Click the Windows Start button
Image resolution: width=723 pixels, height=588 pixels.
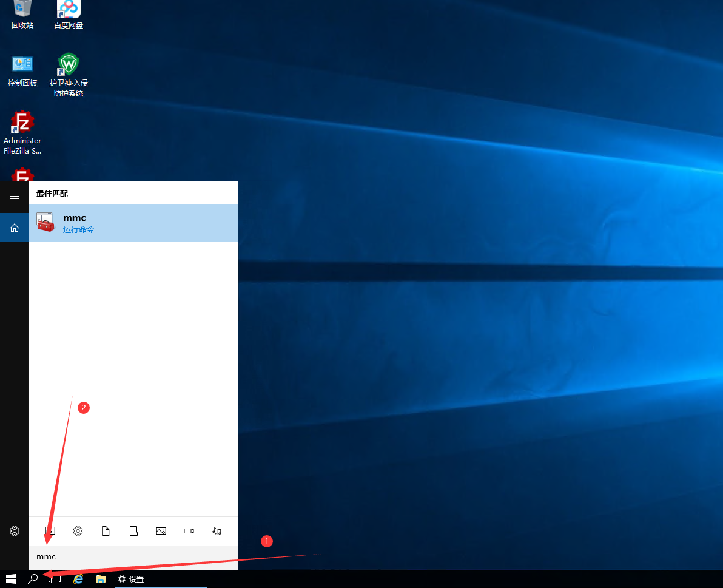(10, 579)
